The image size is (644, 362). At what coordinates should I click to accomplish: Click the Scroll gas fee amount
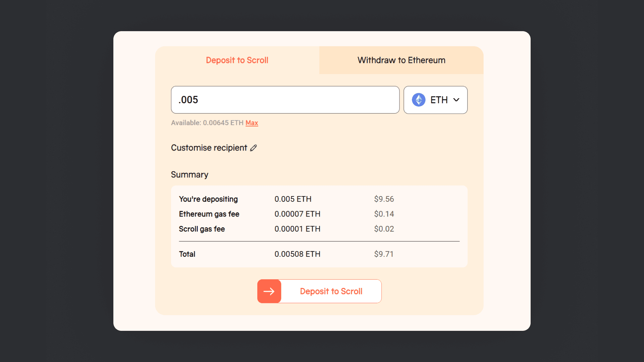pyautogui.click(x=297, y=229)
